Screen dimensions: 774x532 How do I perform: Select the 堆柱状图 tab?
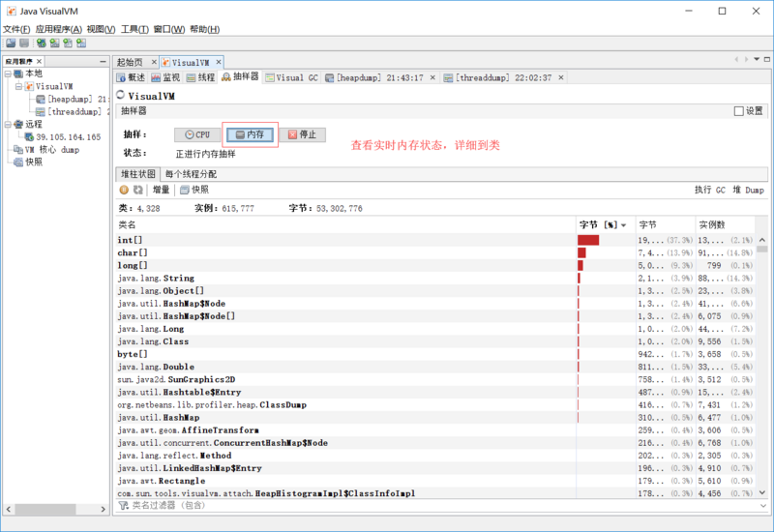pos(138,174)
